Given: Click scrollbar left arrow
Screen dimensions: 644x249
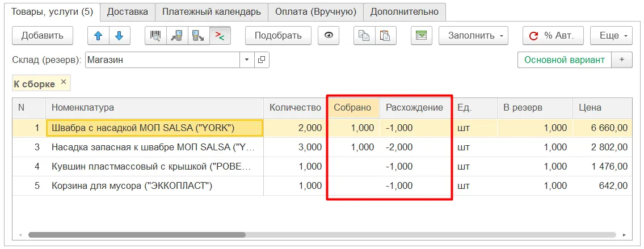Looking at the screenshot, I should [x=20, y=235].
